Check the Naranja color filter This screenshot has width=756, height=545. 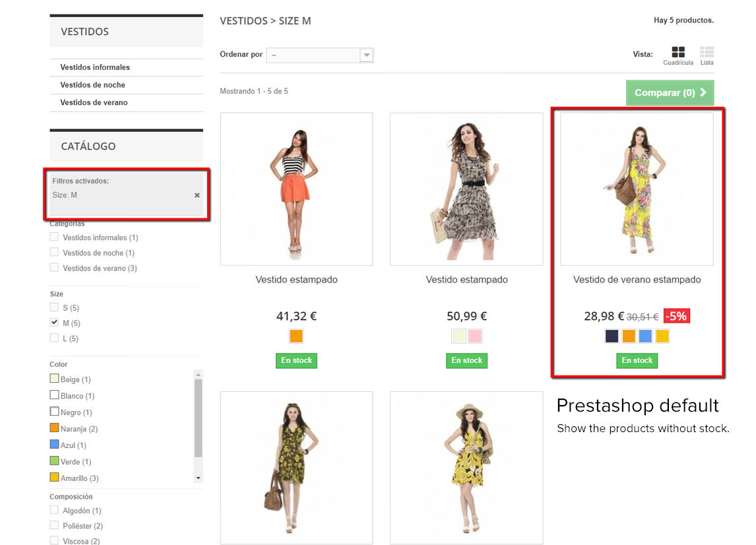53,428
